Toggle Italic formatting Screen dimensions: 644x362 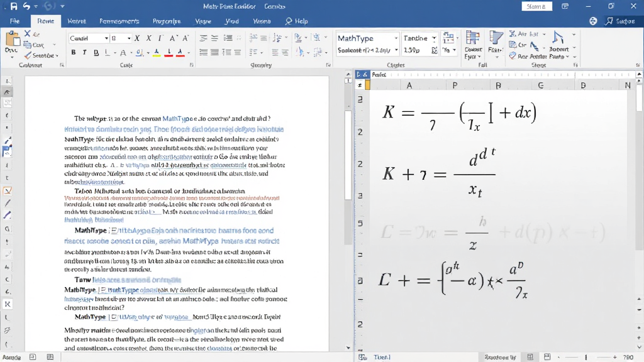coord(85,52)
